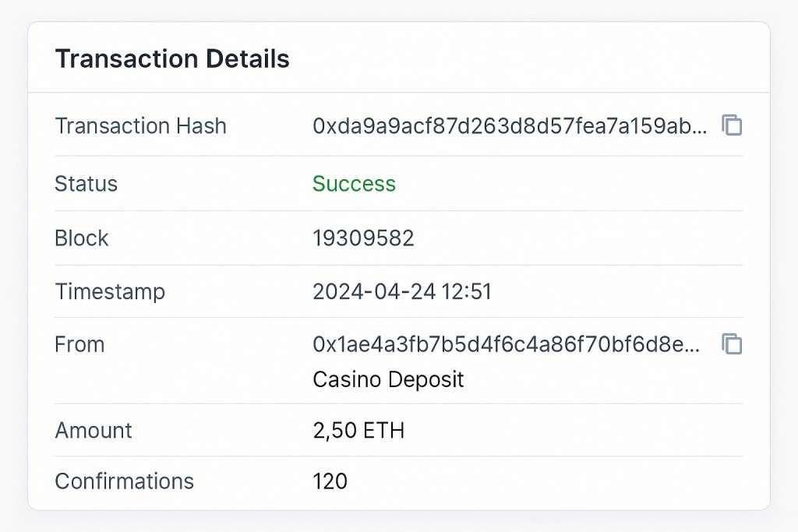This screenshot has width=798, height=532.
Task: Click the confirmations count 120
Action: point(330,481)
